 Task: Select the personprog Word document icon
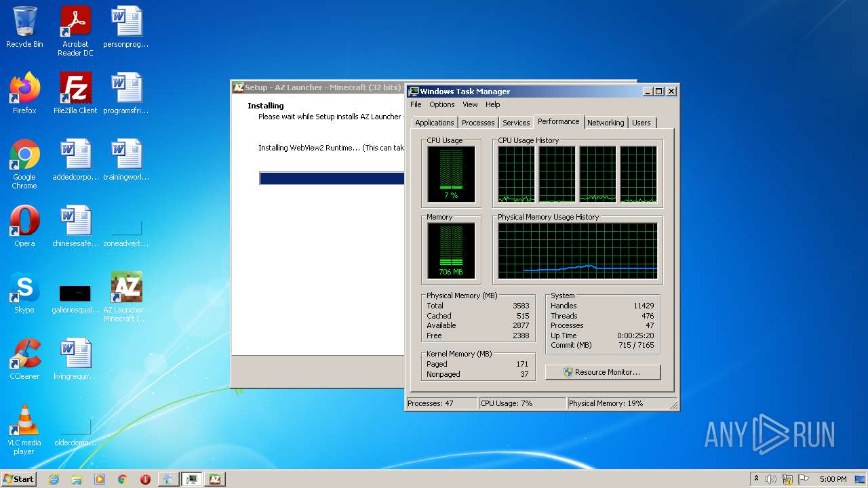click(126, 27)
